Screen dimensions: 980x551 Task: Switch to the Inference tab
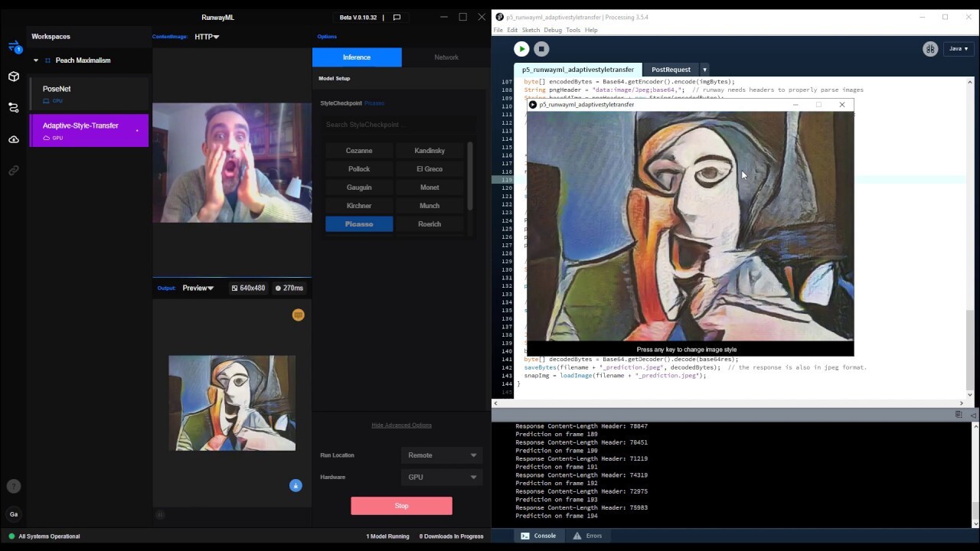pos(357,57)
